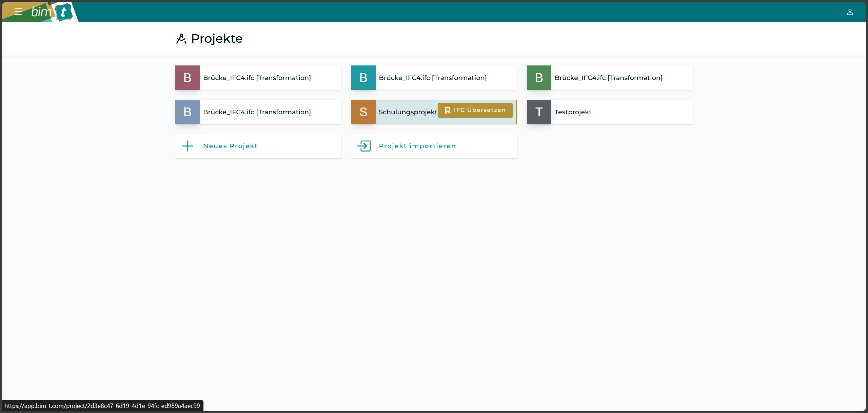Click the plus icon for Neues Projekt
The width and height of the screenshot is (868, 413).
pyautogui.click(x=188, y=146)
